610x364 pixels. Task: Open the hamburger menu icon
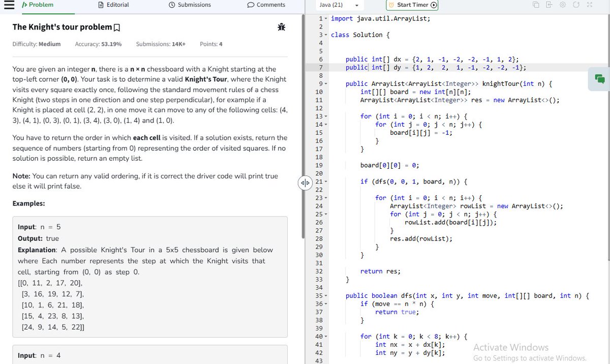(x=10, y=5)
